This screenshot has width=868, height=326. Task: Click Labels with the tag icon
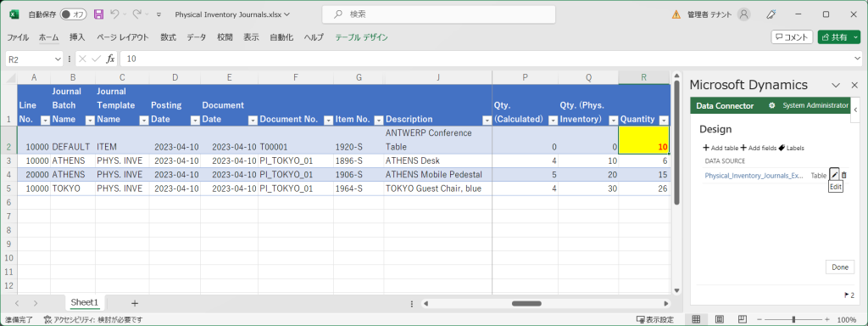791,148
